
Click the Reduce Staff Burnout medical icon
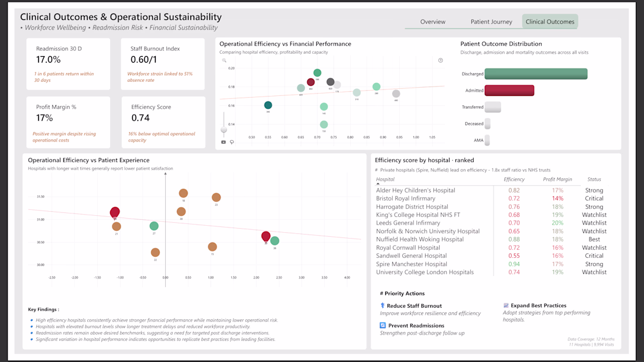382,305
